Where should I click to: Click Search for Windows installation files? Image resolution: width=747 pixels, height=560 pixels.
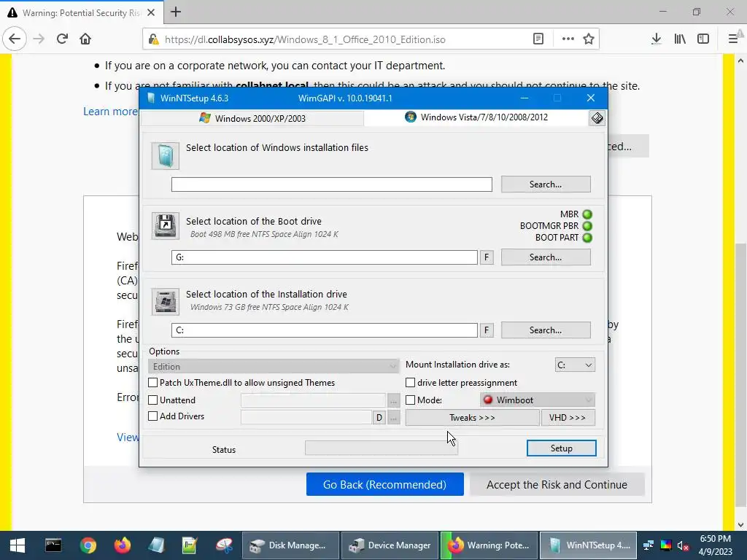[x=546, y=184]
